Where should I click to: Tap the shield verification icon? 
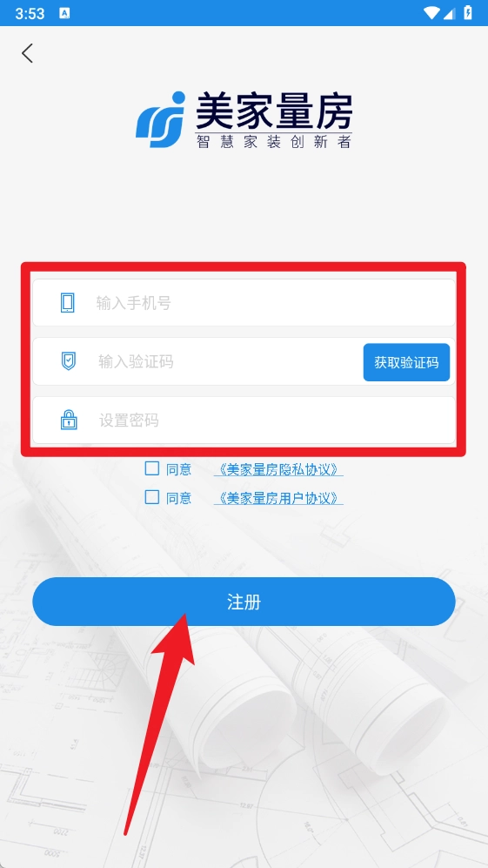(68, 361)
